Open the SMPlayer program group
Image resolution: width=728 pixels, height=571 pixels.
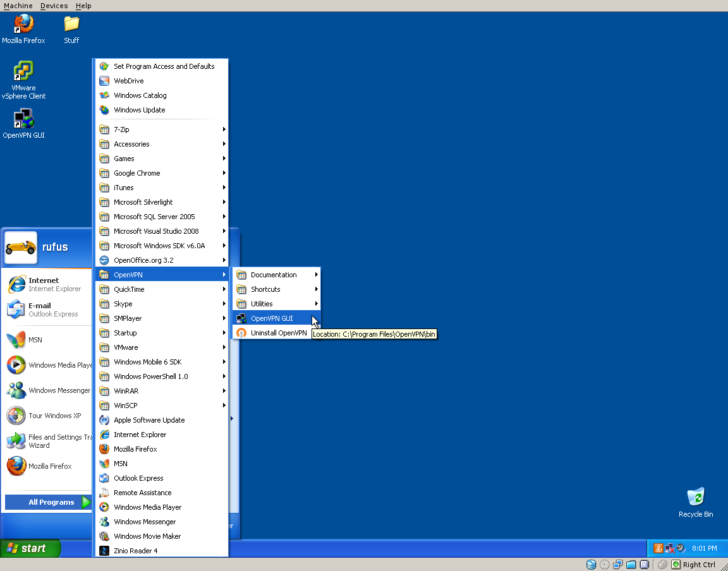click(x=162, y=318)
